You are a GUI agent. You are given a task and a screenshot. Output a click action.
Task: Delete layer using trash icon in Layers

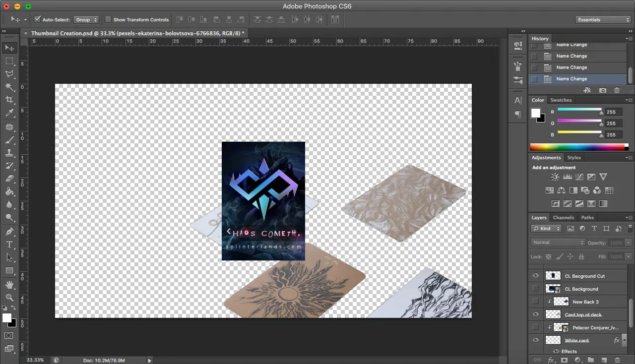(617, 360)
